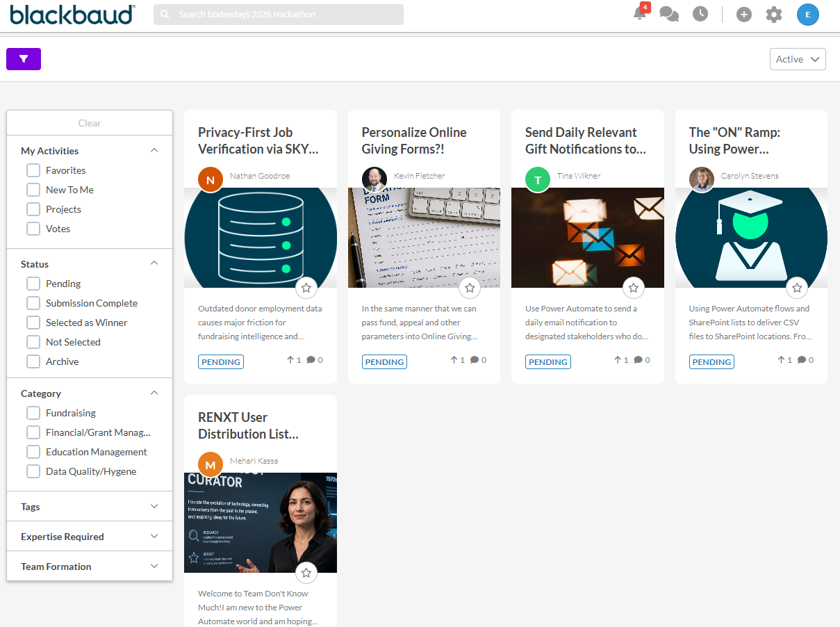Open RENXT User Distribution List title
Screen dimensions: 840x627
point(248,425)
